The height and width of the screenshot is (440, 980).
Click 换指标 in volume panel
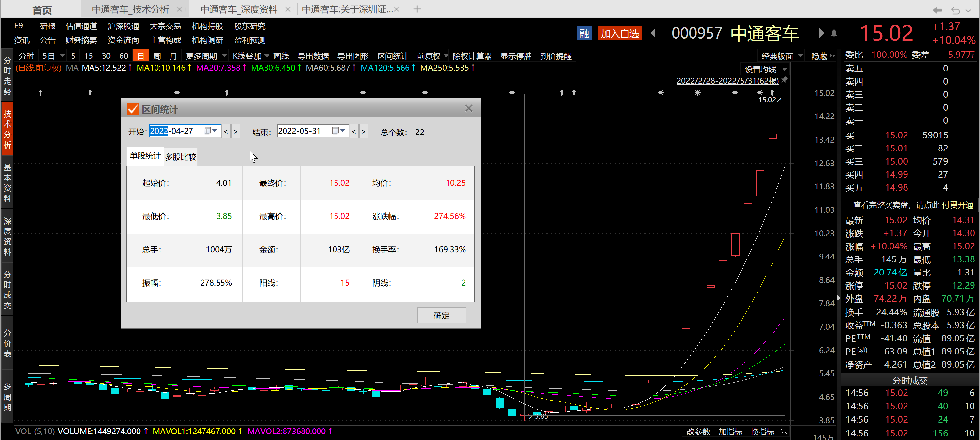762,432
